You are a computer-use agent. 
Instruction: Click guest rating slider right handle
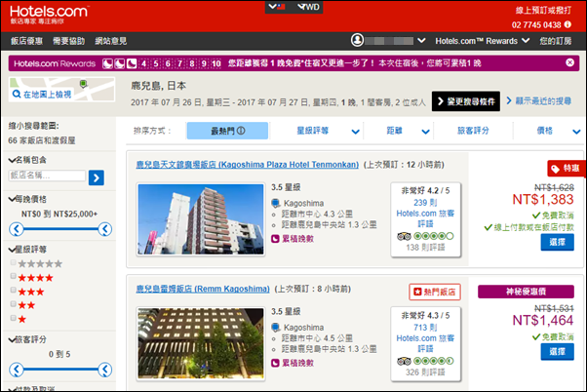pos(105,370)
